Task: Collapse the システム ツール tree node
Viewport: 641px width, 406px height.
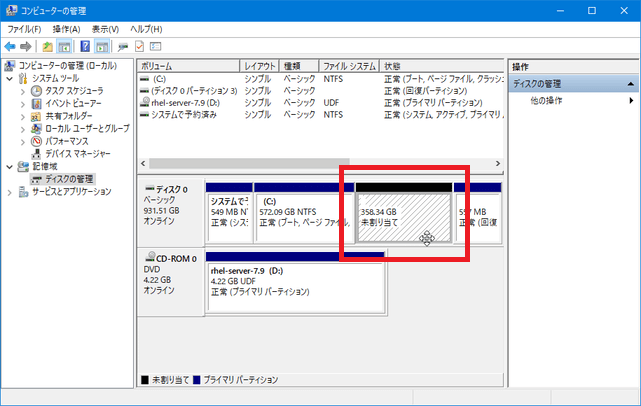Action: 10,77
